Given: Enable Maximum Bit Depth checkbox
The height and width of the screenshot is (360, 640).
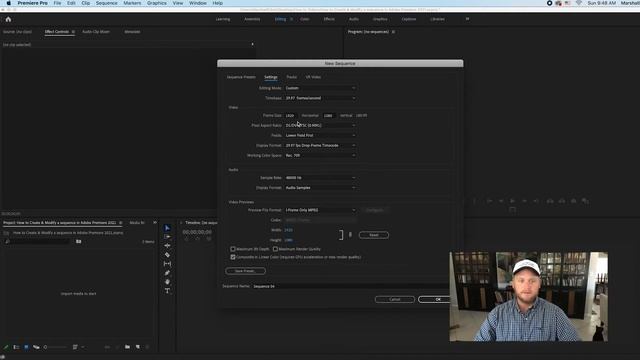Looking at the screenshot, I should coord(233,249).
